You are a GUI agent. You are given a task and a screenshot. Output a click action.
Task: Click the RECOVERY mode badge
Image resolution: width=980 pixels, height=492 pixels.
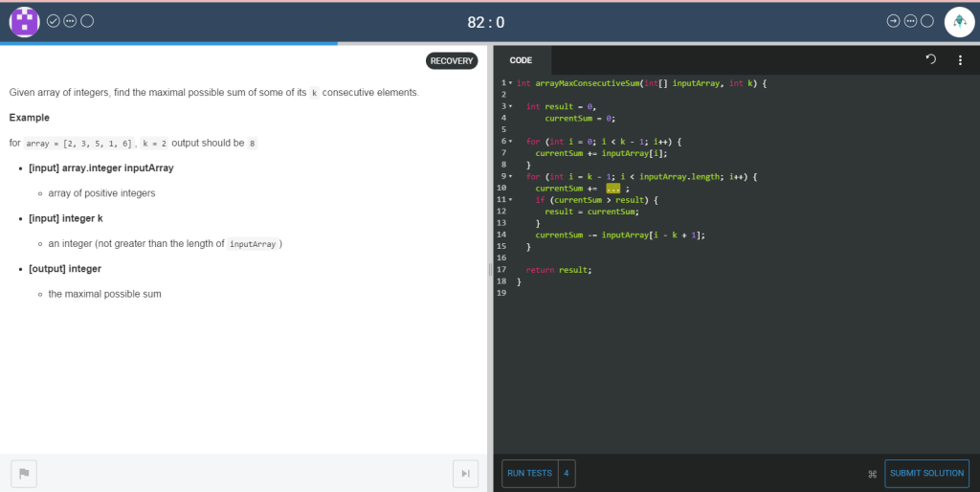(x=452, y=60)
